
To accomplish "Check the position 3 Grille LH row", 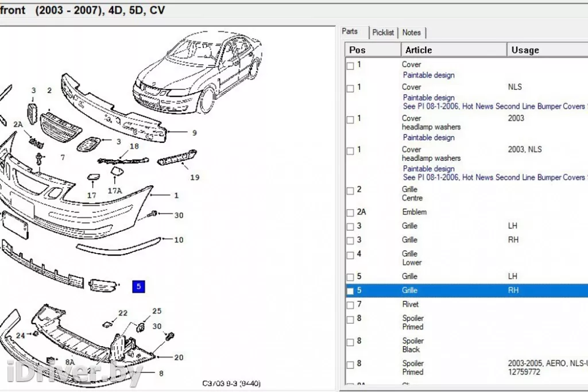I will coord(350,227).
